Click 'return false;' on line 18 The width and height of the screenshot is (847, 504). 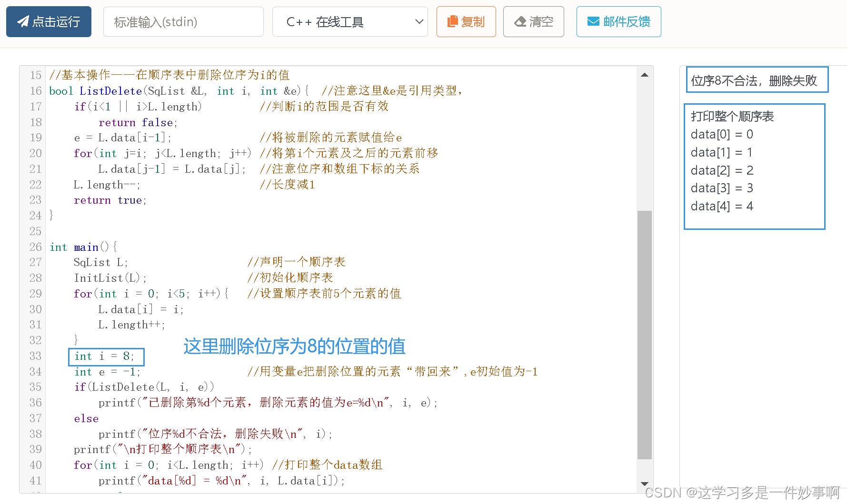[x=138, y=122]
